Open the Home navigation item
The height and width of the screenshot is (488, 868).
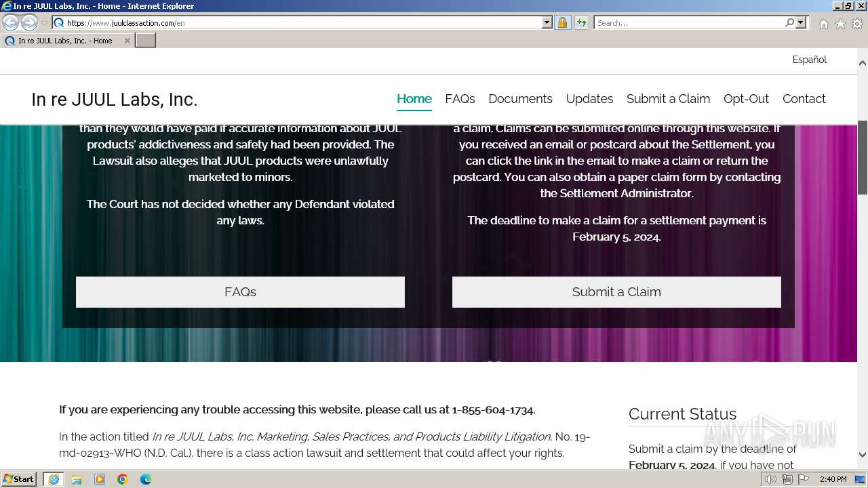pos(414,99)
